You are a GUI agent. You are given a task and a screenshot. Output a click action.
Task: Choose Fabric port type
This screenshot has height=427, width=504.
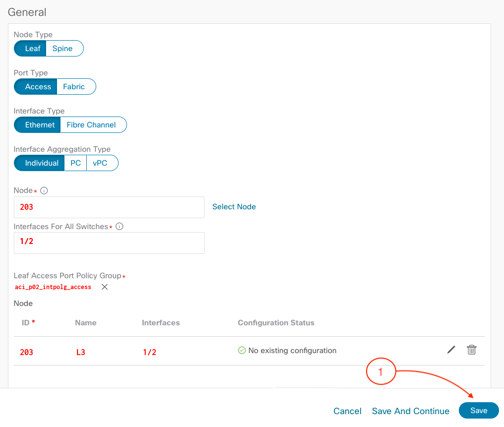tap(76, 87)
